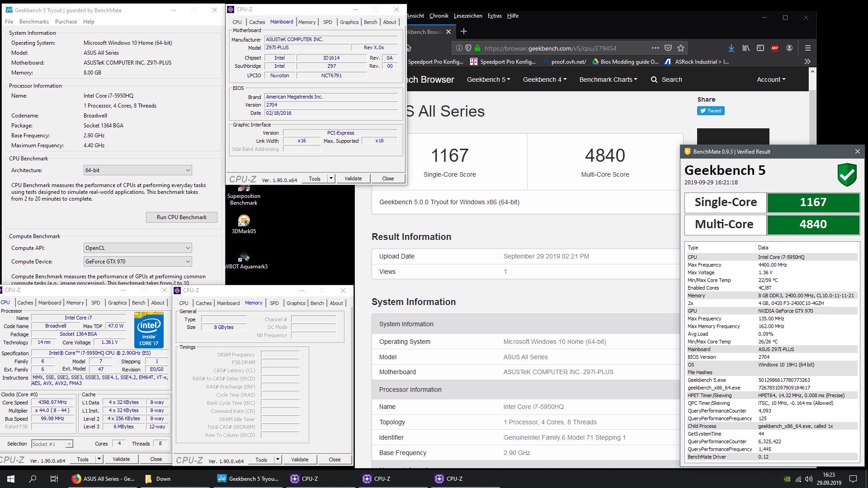This screenshot has height=488, width=868.
Task: Expand Benchmark Charts dropdown
Action: pos(608,80)
